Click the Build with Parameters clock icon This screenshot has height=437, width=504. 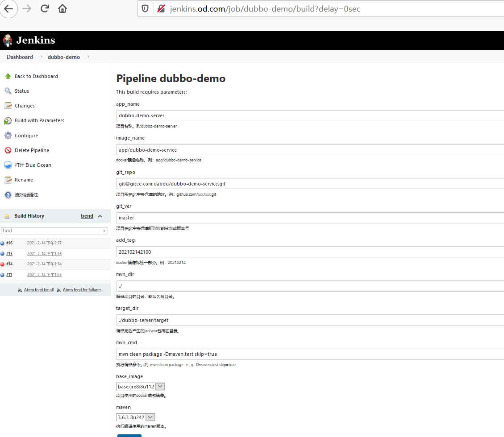[x=8, y=121]
